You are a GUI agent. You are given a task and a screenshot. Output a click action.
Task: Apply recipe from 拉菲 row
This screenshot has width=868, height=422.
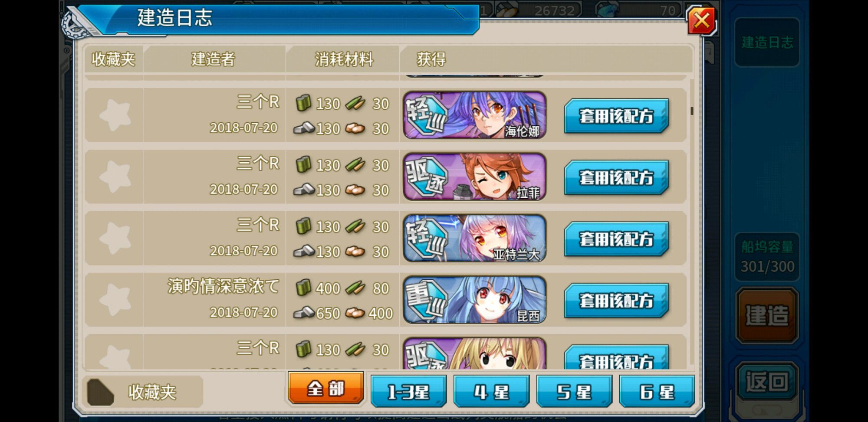click(x=616, y=177)
